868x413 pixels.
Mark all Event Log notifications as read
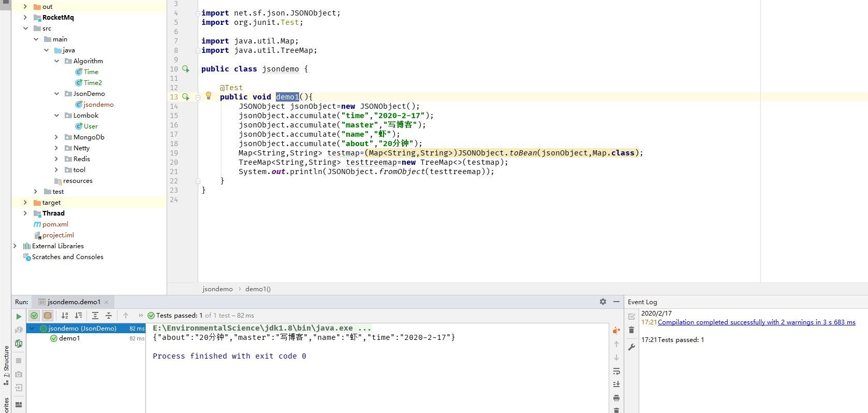click(631, 316)
